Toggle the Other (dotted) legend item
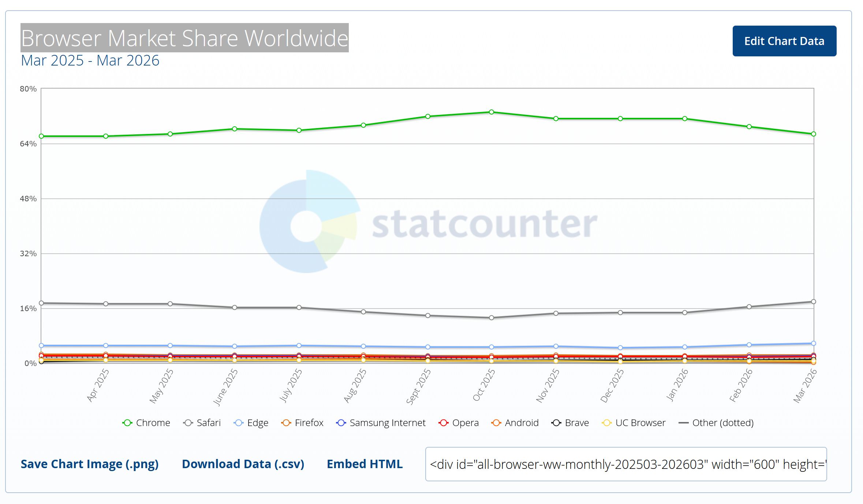 coord(716,423)
